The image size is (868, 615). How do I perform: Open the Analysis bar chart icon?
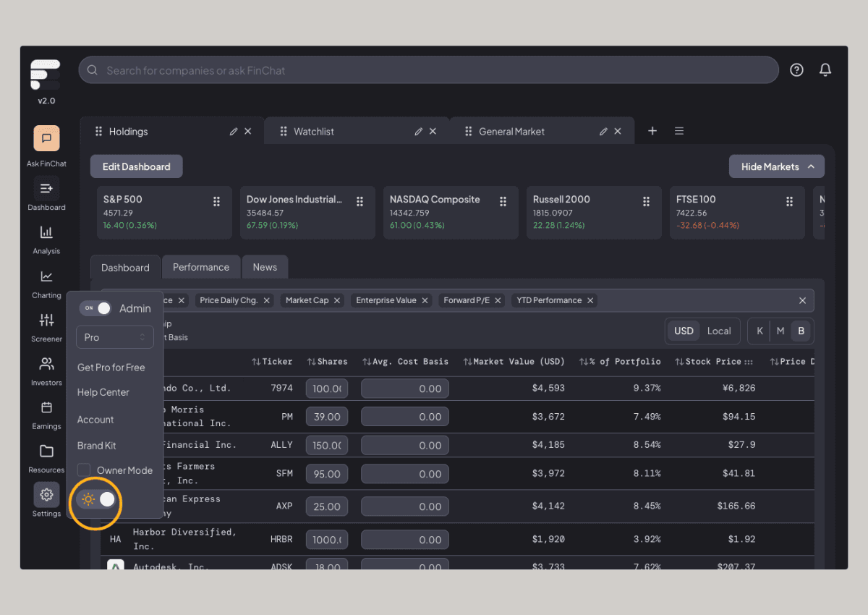46,232
